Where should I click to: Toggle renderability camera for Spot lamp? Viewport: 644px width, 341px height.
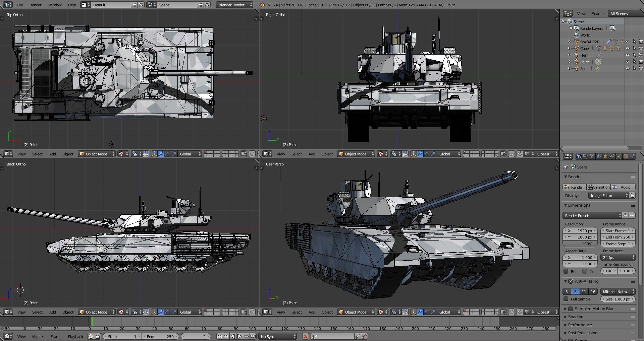[641, 68]
